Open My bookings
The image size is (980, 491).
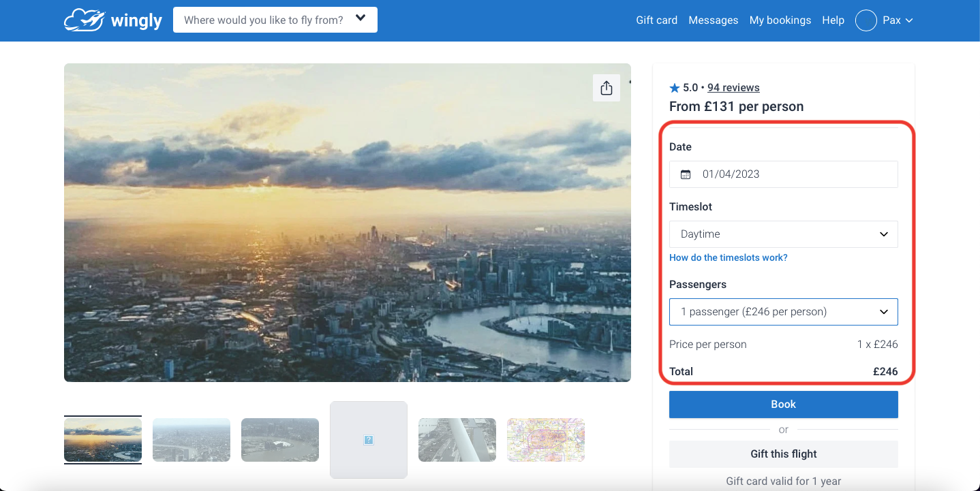click(780, 20)
